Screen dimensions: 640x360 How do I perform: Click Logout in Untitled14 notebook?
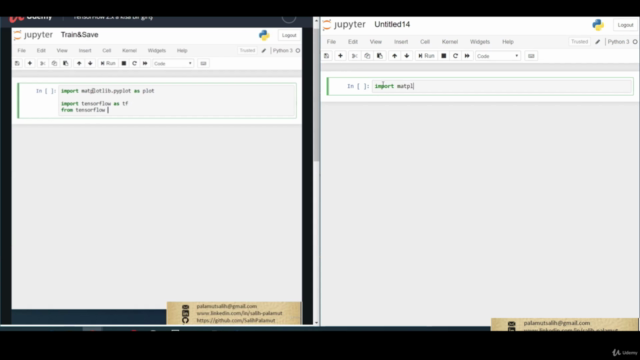coord(625,25)
